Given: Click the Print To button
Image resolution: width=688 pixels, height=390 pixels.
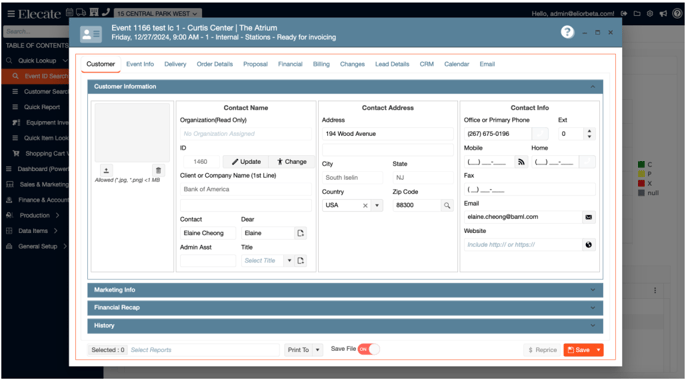Looking at the screenshot, I should click(298, 350).
